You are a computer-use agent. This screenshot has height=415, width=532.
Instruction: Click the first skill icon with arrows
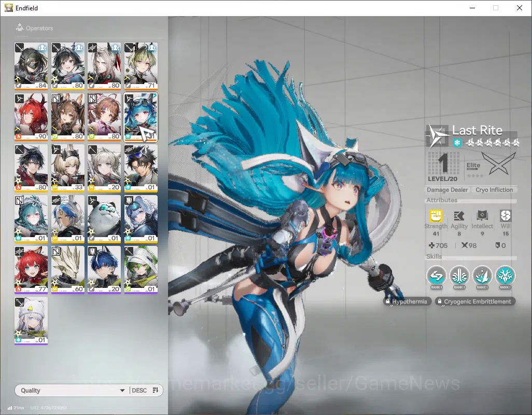pyautogui.click(x=436, y=276)
